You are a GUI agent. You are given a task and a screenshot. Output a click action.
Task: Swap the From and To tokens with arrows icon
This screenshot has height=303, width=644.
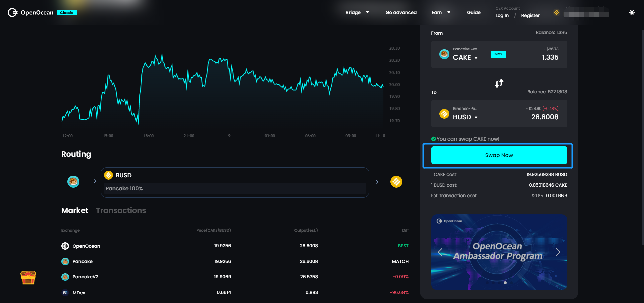(499, 83)
